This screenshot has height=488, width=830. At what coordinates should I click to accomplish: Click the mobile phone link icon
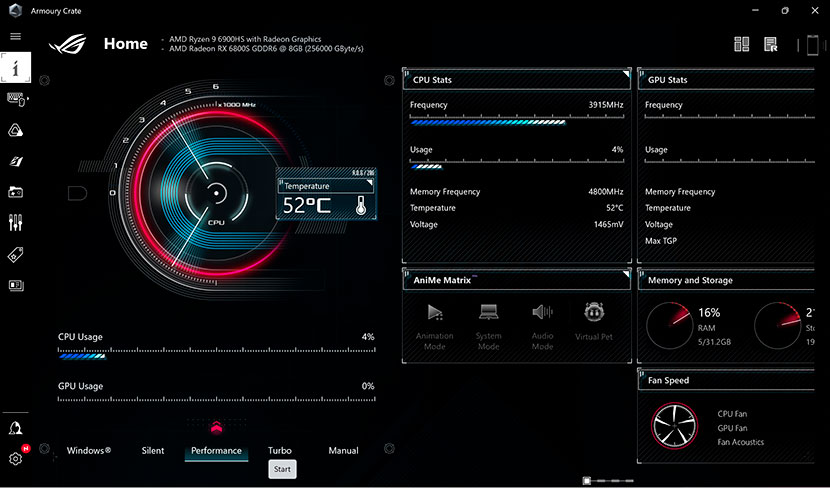point(813,45)
